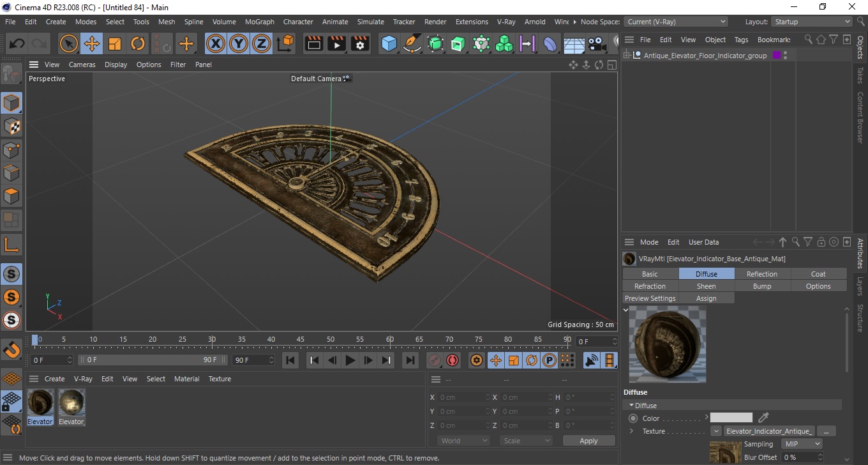The image size is (868, 465).
Task: Add a Cube primitive
Action: pyautogui.click(x=389, y=44)
